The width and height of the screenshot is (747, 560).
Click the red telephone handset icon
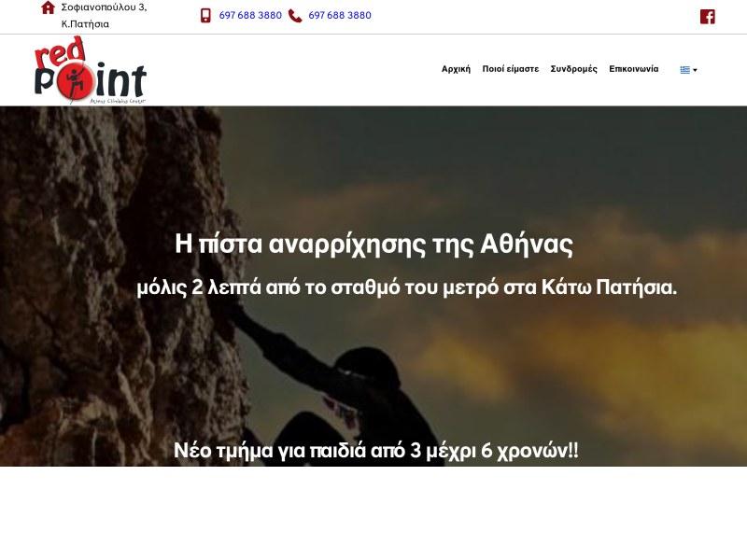click(295, 16)
